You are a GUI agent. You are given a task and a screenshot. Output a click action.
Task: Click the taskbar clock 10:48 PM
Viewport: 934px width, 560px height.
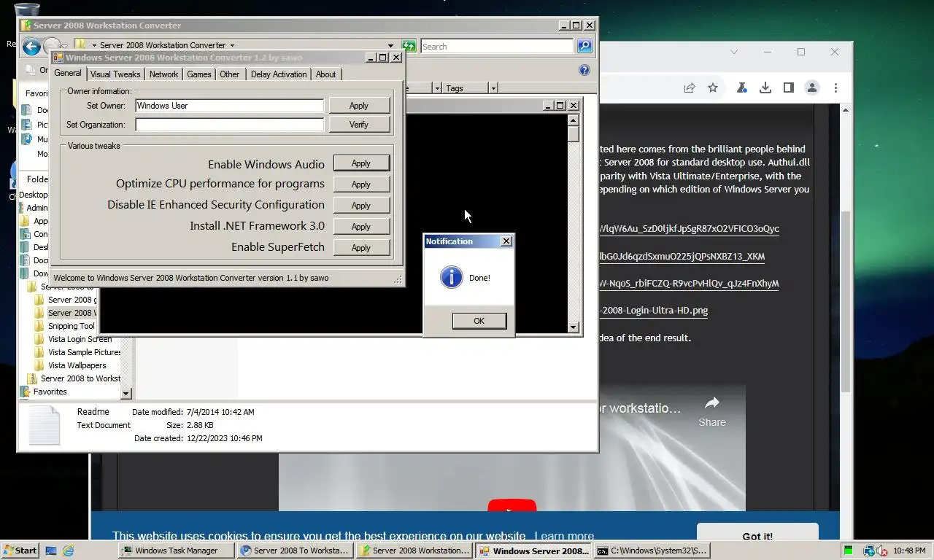pos(909,551)
